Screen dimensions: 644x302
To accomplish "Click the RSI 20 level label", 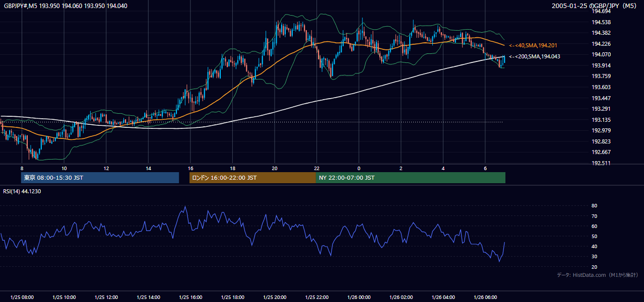I will [x=595, y=267].
